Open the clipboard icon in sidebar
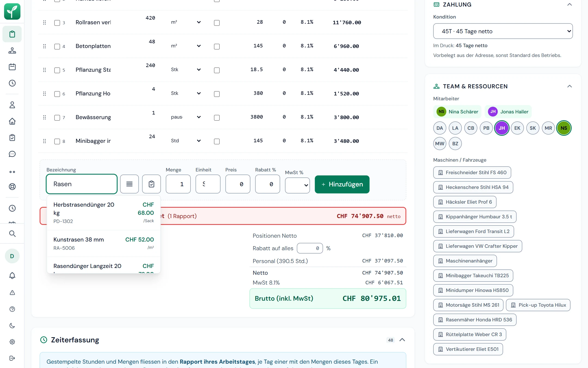 12,34
